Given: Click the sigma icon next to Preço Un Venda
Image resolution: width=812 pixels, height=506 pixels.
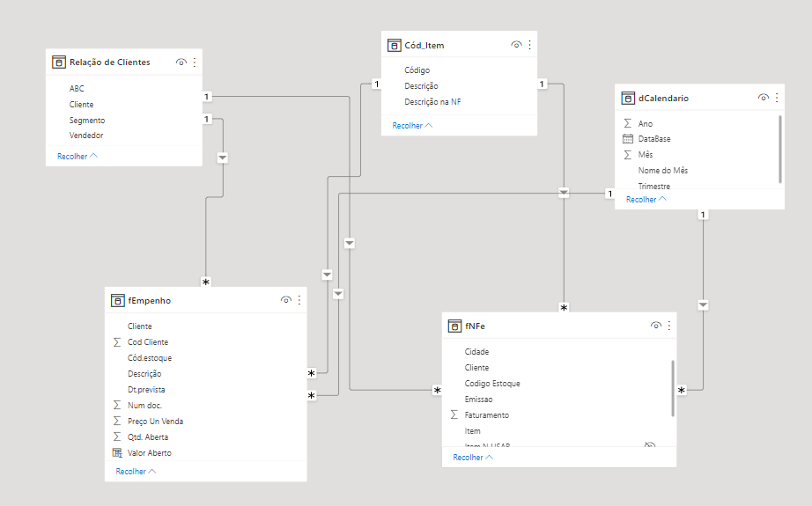Looking at the screenshot, I should pyautogui.click(x=117, y=422).
